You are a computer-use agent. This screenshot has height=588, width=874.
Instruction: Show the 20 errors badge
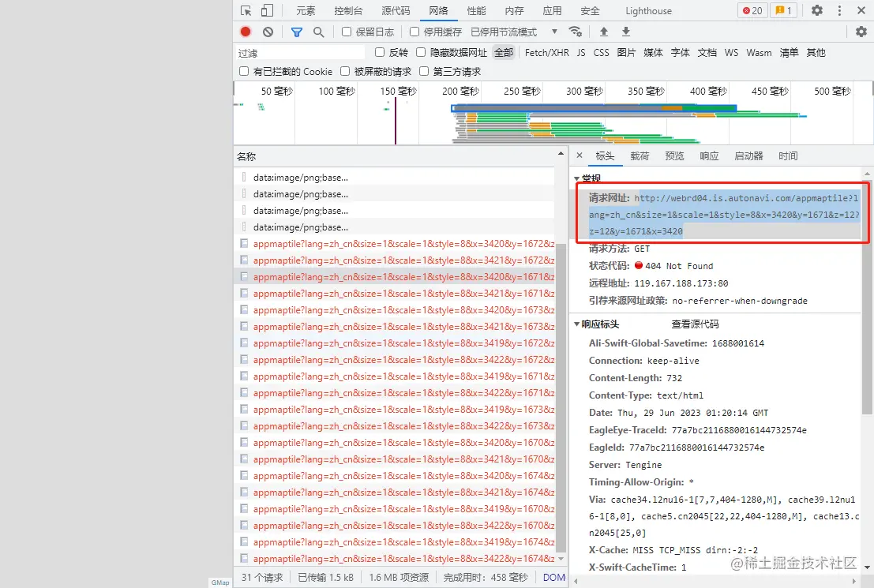(752, 10)
